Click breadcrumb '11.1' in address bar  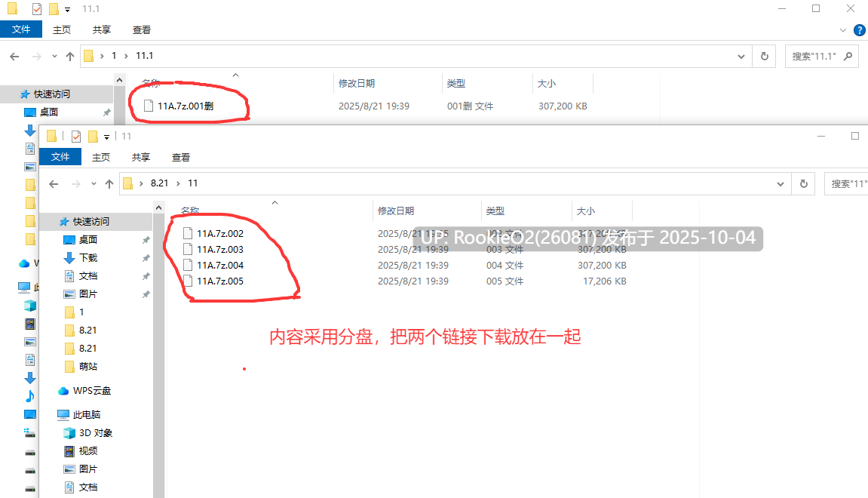click(x=145, y=56)
